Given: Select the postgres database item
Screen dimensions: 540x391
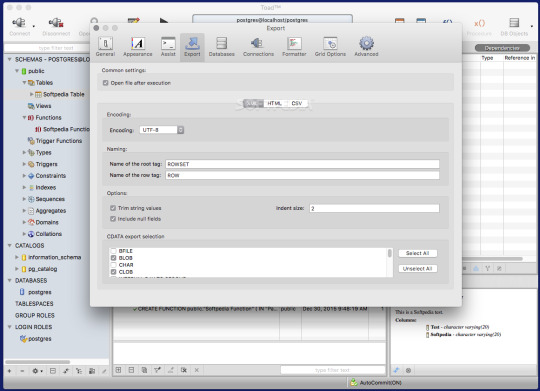Looking at the screenshot, I should click(40, 292).
